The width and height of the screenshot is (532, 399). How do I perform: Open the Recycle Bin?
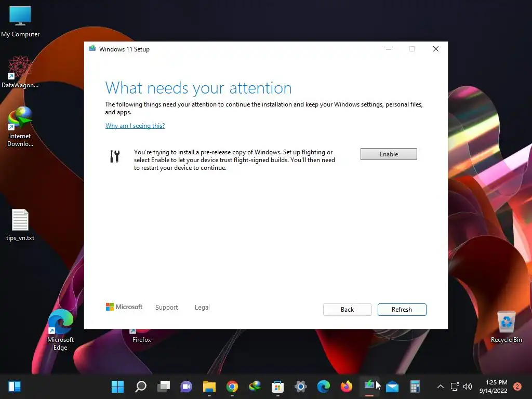pos(506,327)
